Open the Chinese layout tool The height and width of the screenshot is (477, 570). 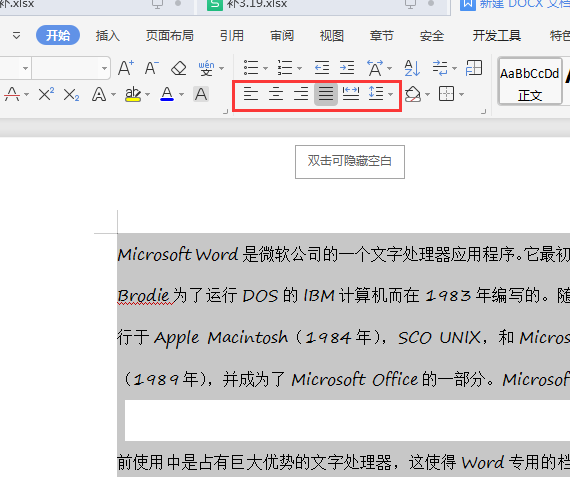[375, 68]
